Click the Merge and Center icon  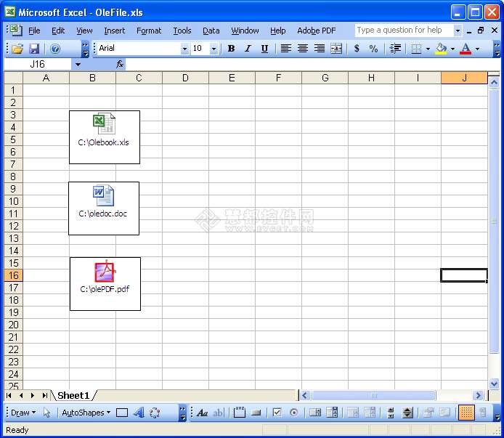tap(336, 49)
